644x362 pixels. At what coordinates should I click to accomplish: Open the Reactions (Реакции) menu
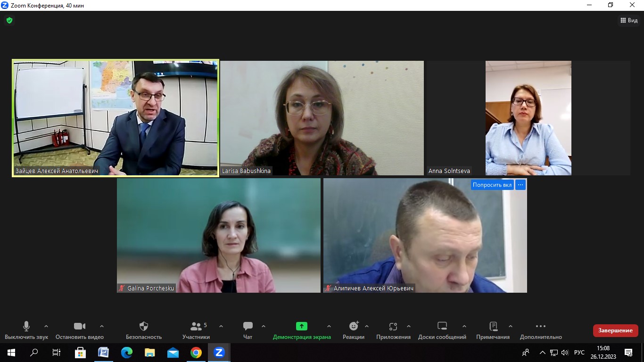(x=354, y=330)
